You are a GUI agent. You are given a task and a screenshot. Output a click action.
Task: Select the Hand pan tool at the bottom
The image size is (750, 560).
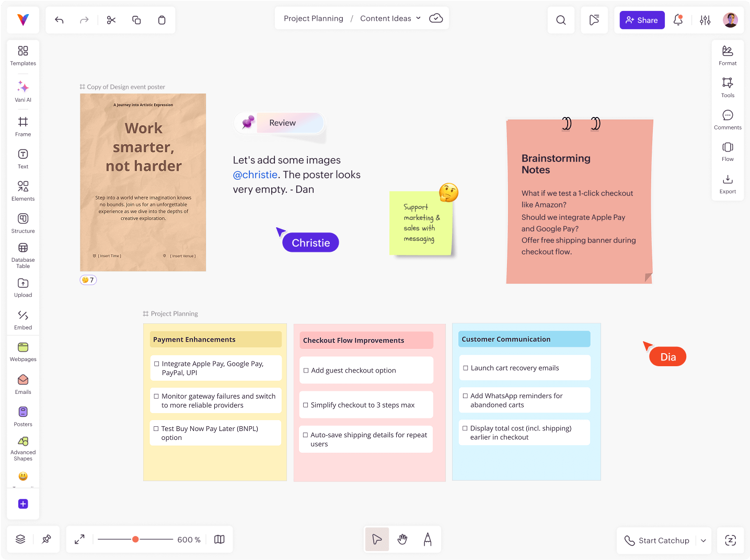pos(402,539)
